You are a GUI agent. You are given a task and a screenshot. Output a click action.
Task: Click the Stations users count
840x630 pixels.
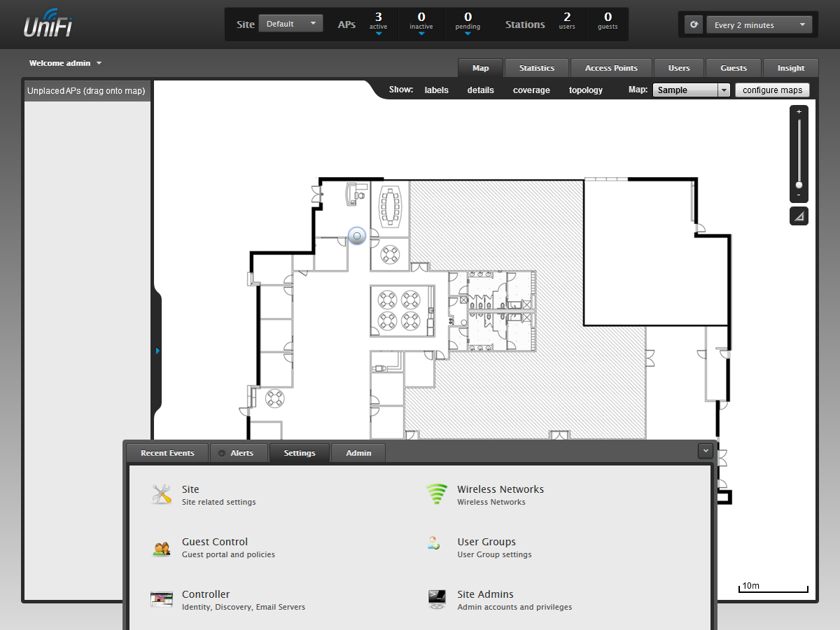tap(567, 21)
